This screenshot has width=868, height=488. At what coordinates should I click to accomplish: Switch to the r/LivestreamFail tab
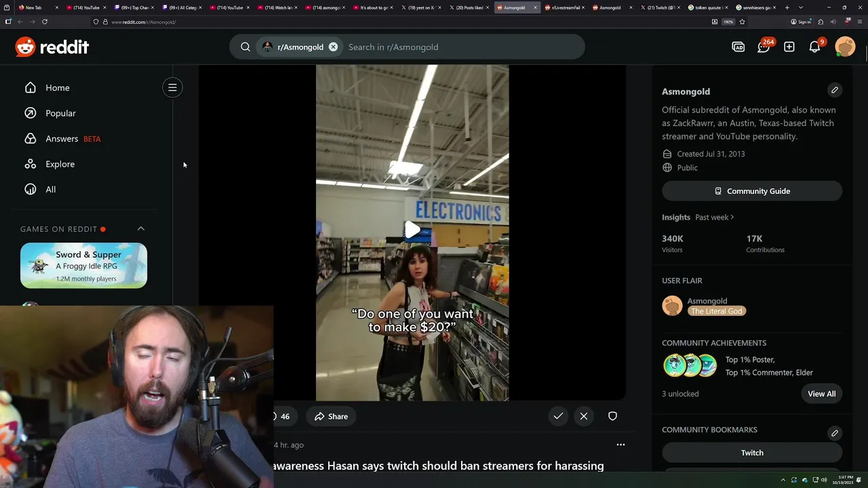point(564,7)
